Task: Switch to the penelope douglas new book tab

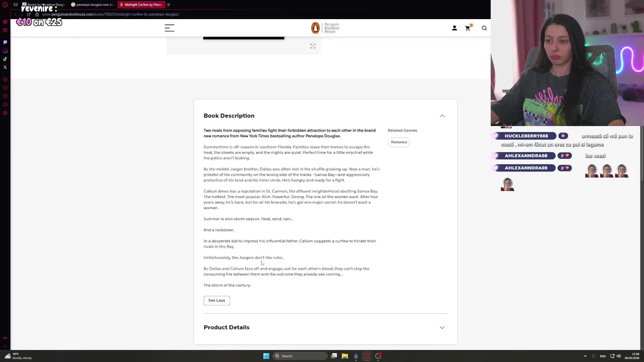Action: tap(93, 5)
